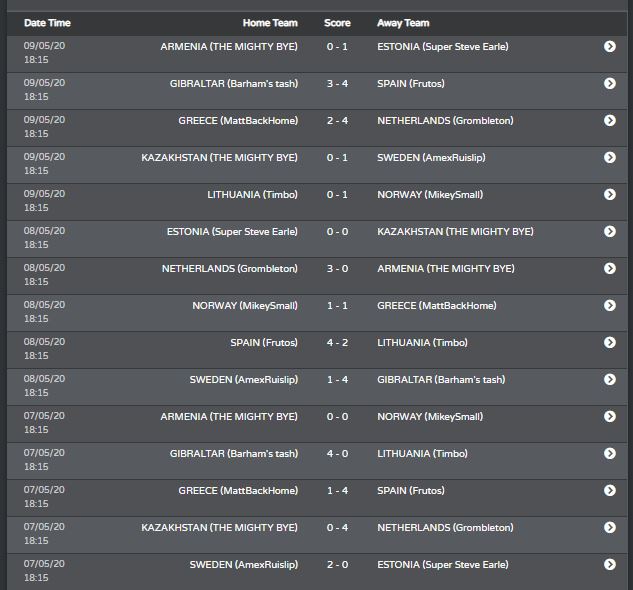
Task: Click arrow for Sweden vs Estonia 2-0
Action: [610, 565]
